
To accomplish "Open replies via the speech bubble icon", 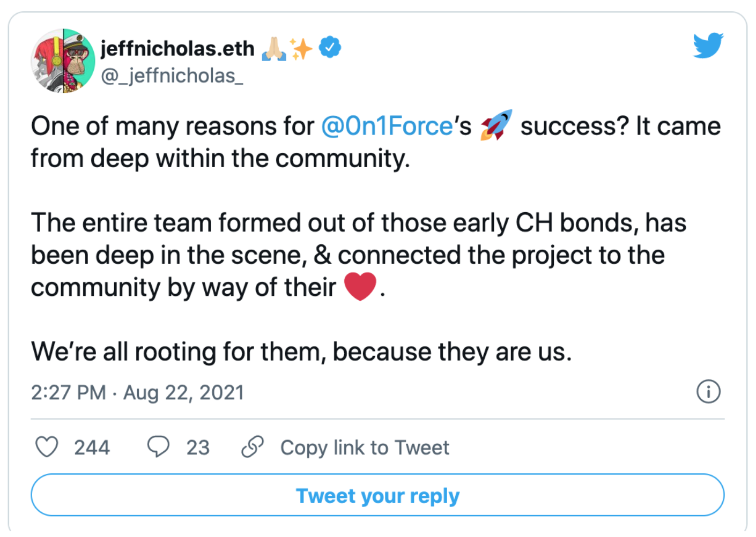I will coord(158,446).
